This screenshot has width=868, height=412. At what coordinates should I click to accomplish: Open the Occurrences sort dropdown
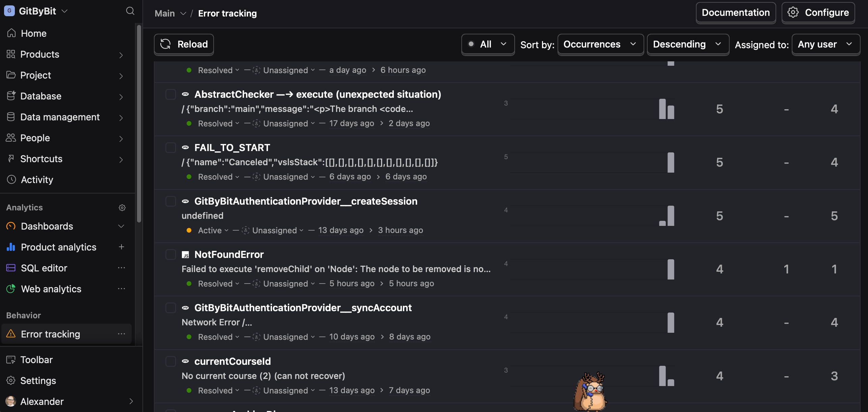coord(600,44)
